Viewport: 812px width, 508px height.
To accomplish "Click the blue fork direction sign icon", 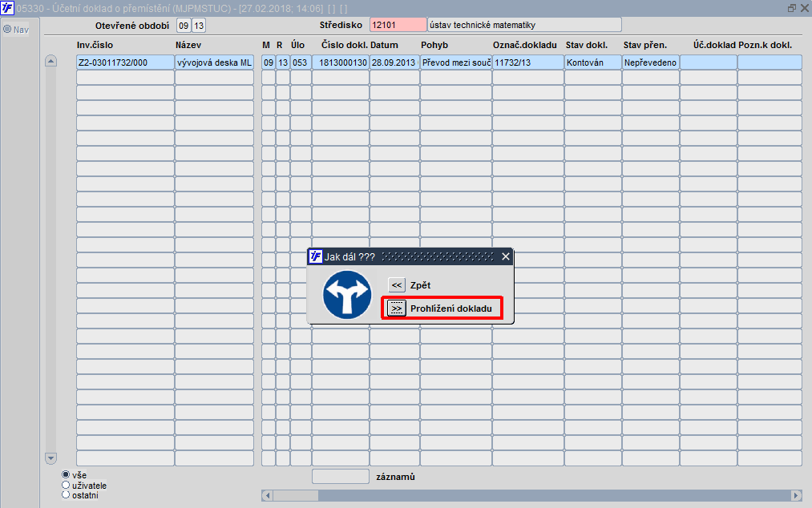I will point(347,295).
